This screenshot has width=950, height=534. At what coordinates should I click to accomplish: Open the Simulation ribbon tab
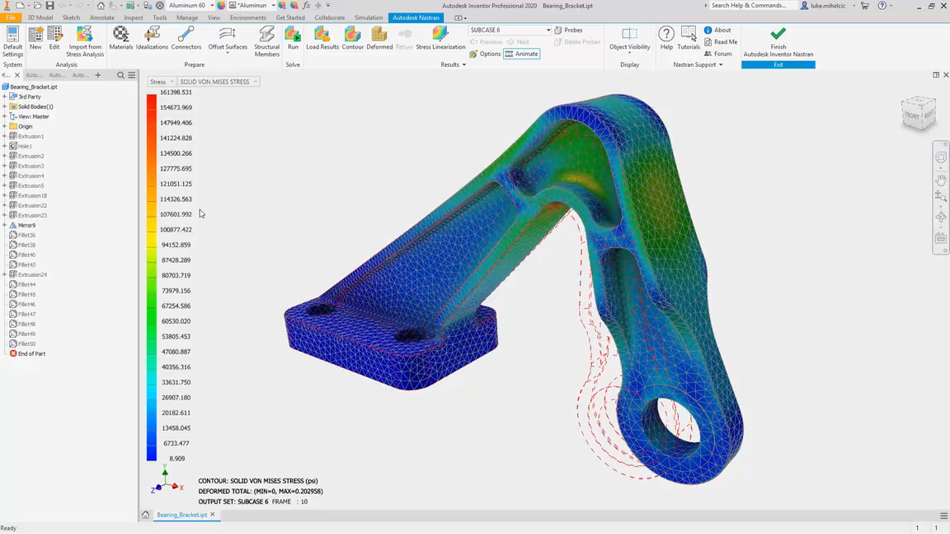click(368, 18)
